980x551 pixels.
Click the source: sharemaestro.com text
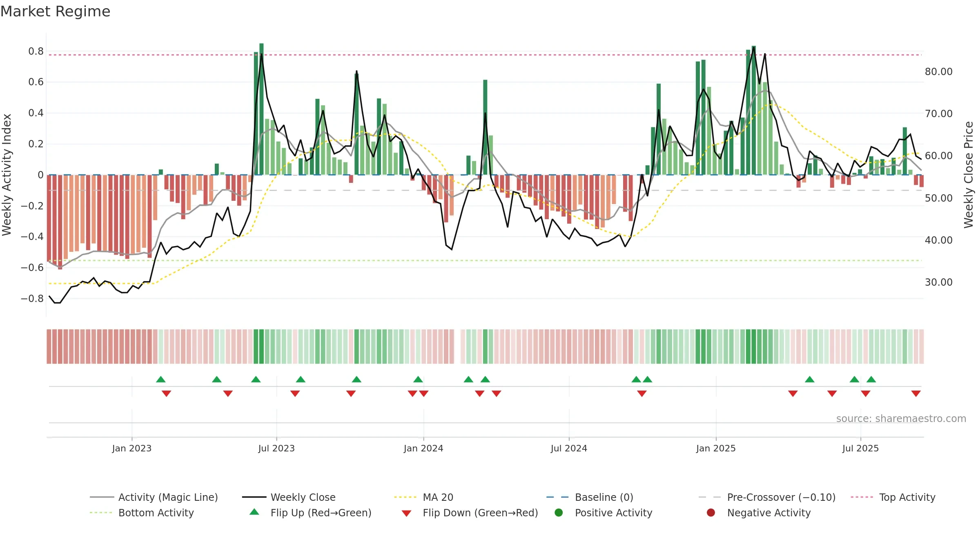pyautogui.click(x=901, y=418)
